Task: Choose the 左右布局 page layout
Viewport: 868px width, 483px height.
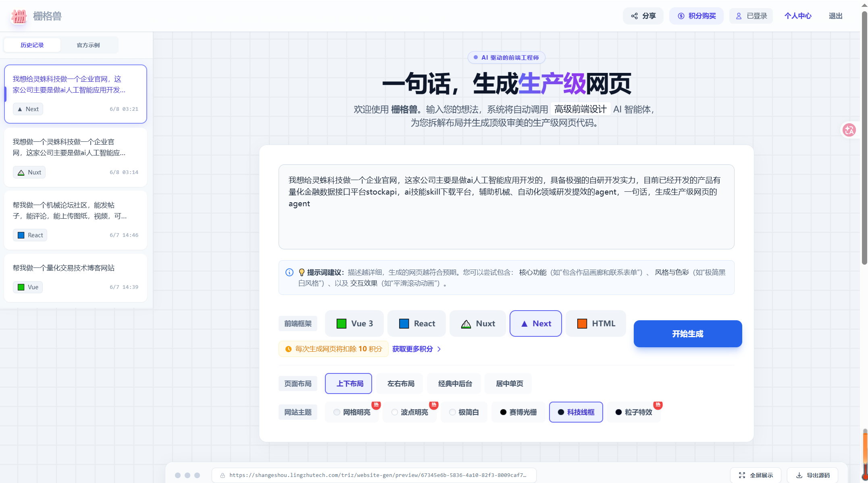Action: (x=400, y=383)
